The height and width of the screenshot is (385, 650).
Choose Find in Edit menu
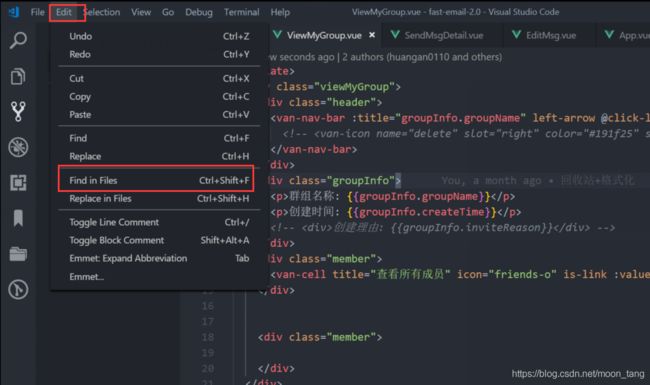pos(159,138)
